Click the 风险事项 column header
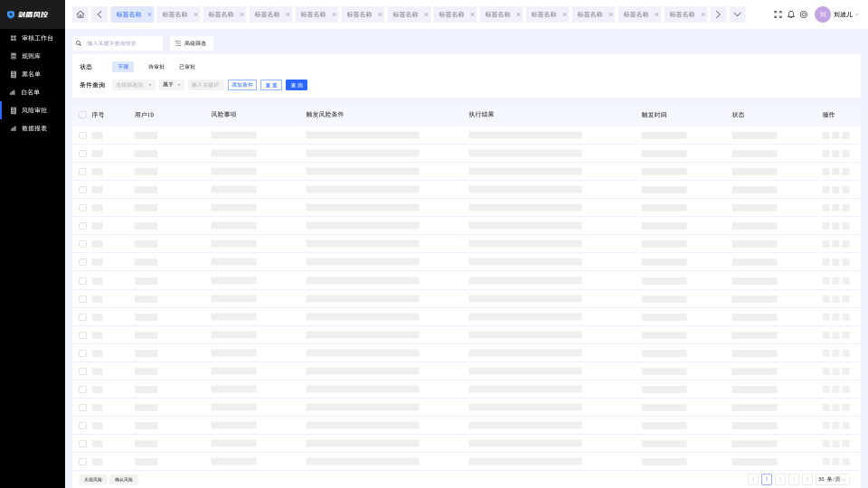Screen dimensions: 868x488 (223, 115)
